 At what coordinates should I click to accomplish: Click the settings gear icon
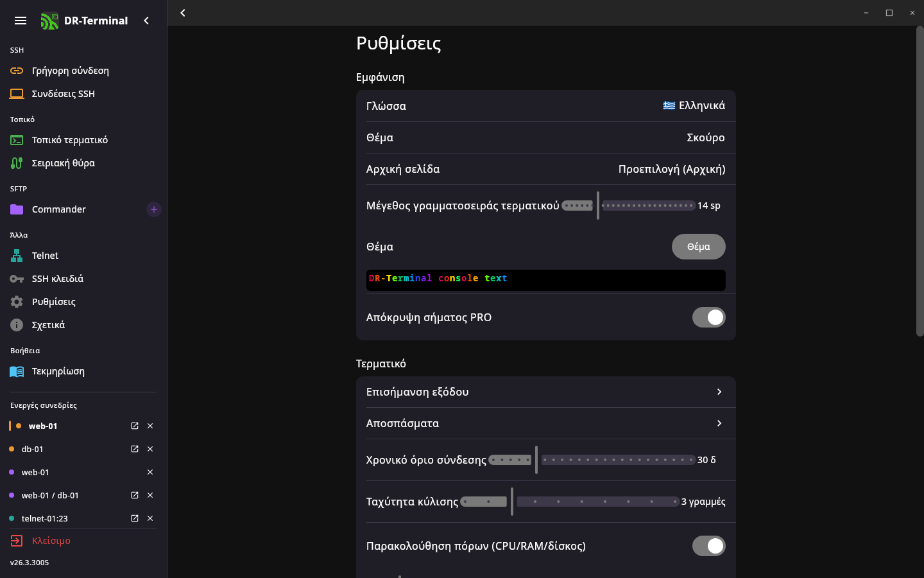click(17, 302)
